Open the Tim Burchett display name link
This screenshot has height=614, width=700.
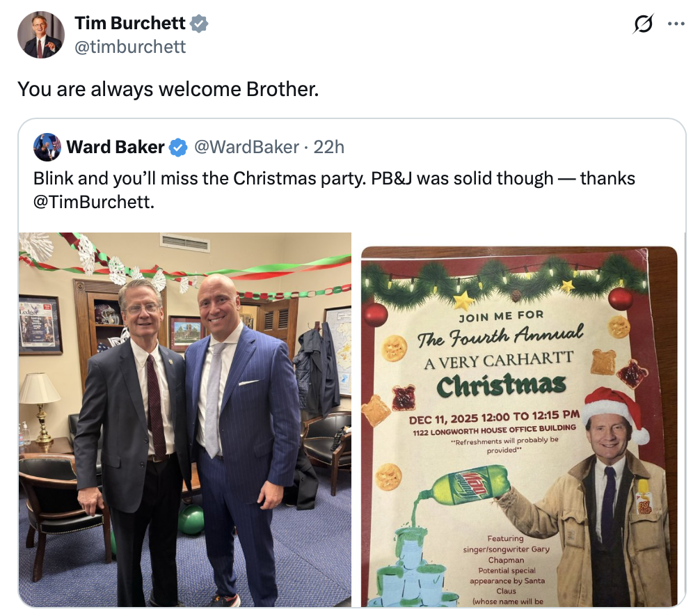[130, 23]
